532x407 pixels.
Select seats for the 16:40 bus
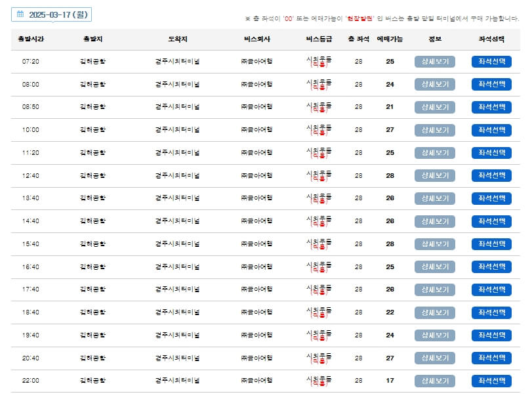pyautogui.click(x=491, y=267)
